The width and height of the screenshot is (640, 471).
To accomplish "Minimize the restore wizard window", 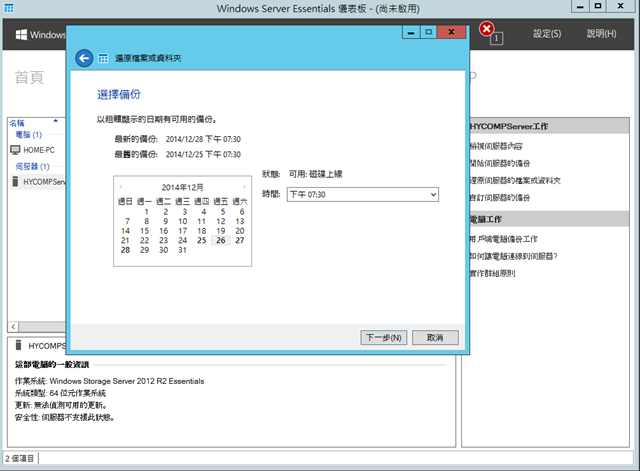I will coord(411,32).
